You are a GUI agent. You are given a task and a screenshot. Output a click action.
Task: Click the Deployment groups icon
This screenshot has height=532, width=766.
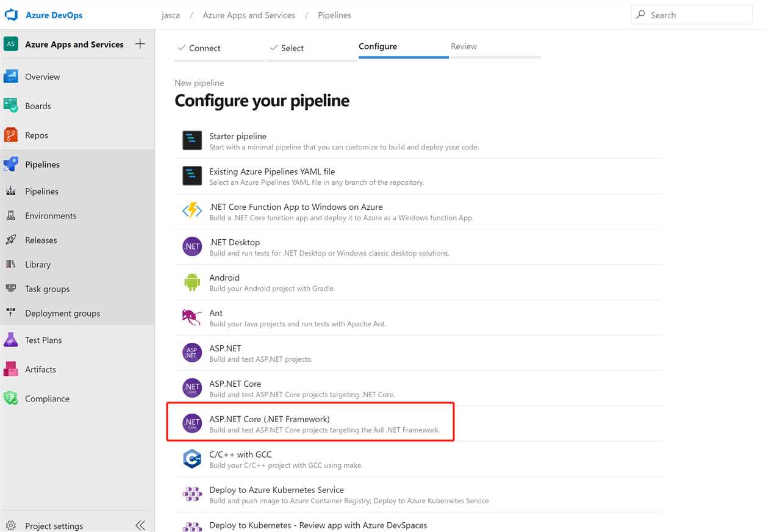[x=11, y=313]
